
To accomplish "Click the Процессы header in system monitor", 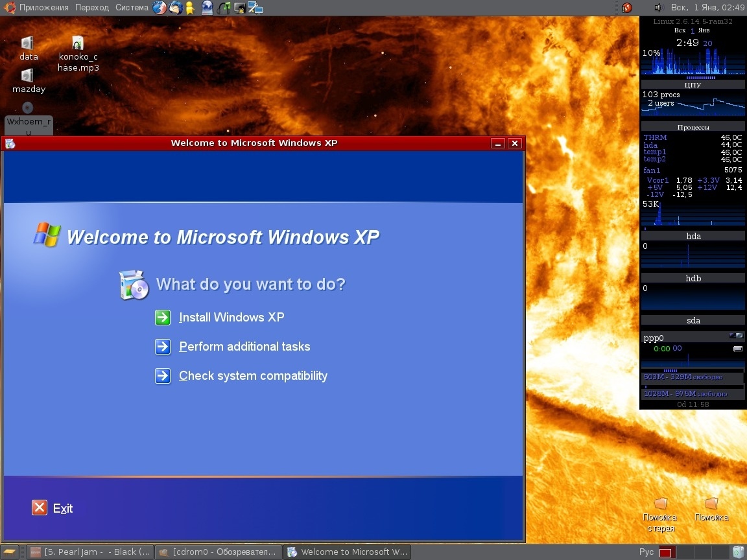I will tap(693, 127).
